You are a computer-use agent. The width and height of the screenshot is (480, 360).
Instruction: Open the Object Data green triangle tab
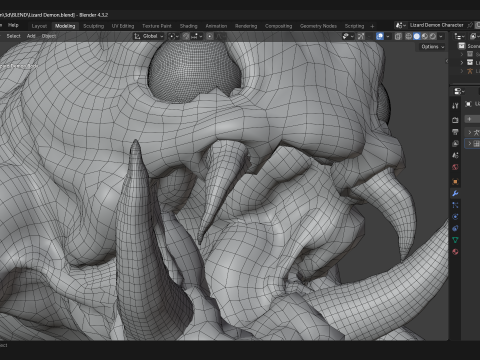455,240
